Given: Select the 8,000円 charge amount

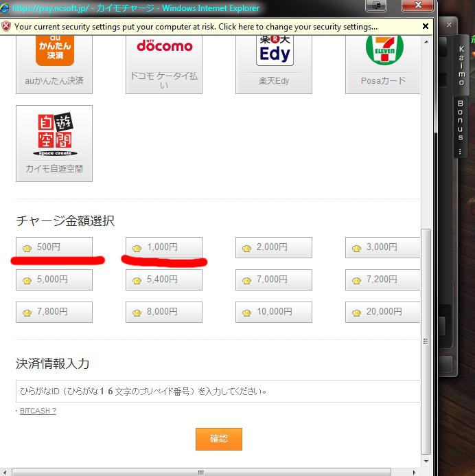Looking at the screenshot, I should (164, 312).
